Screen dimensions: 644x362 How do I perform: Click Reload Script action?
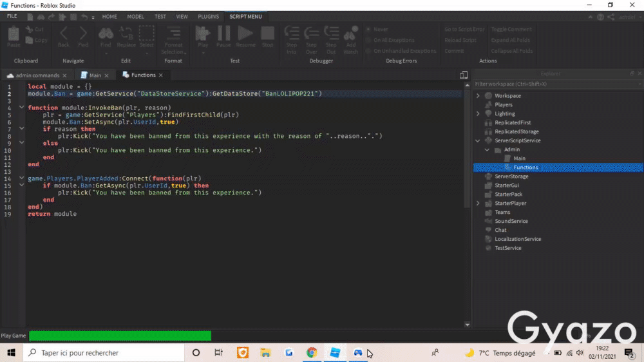pos(460,41)
